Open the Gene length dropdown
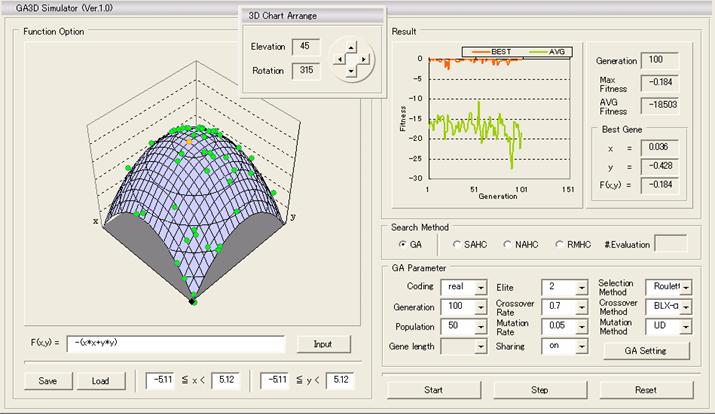 481,347
